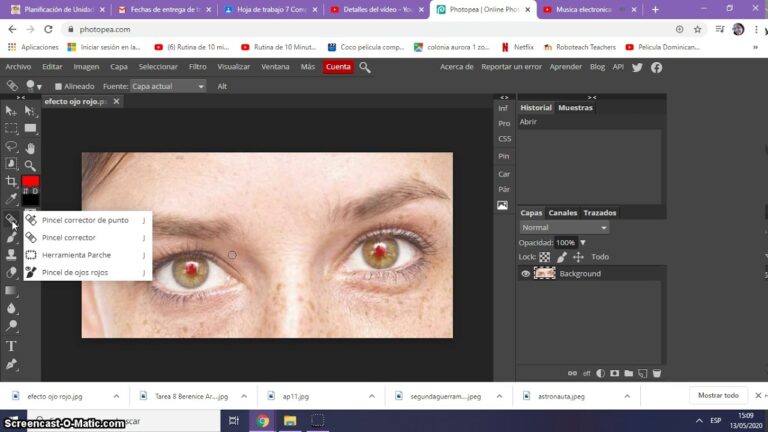Toggle lock transparent pixels checkerboard
Screen dimensions: 768x432
tap(545, 257)
